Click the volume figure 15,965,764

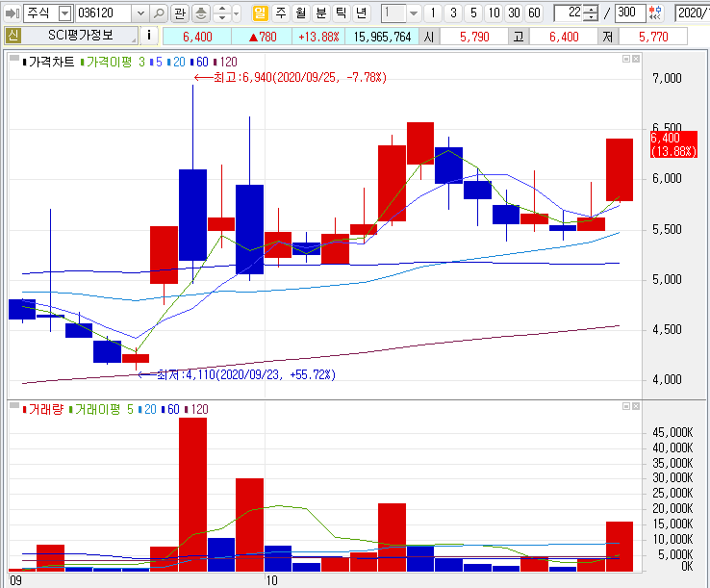click(382, 37)
